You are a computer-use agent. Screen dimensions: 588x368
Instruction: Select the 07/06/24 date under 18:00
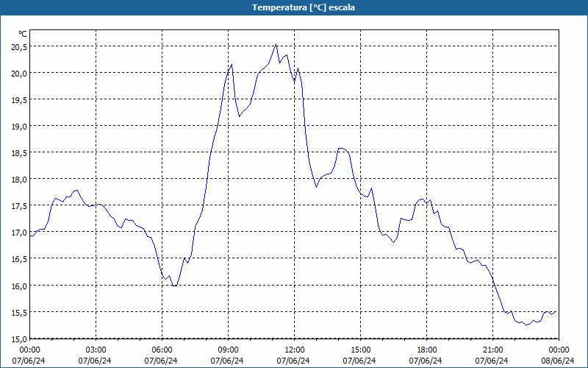pyautogui.click(x=426, y=361)
